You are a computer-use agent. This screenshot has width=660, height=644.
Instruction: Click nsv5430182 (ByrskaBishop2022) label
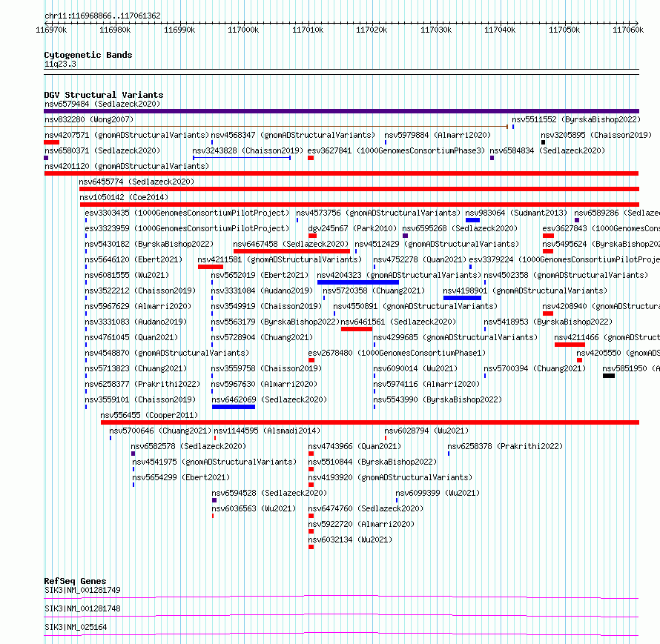coord(149,244)
